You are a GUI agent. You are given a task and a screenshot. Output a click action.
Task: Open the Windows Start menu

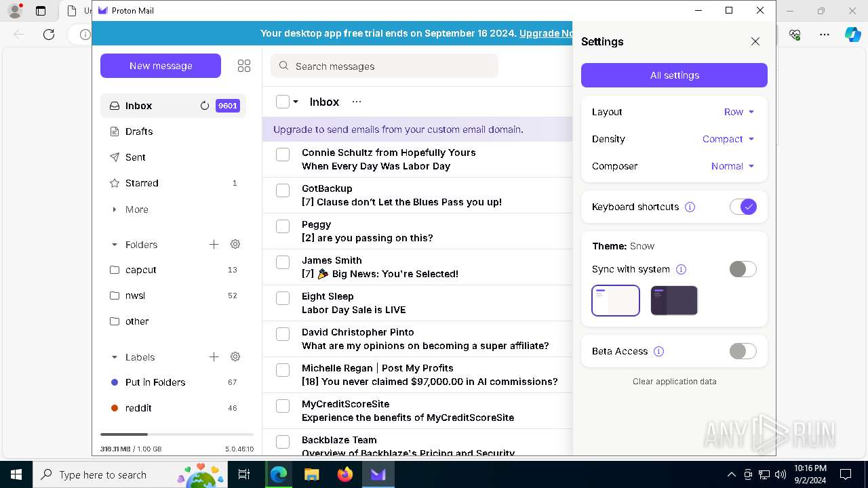[x=16, y=474]
